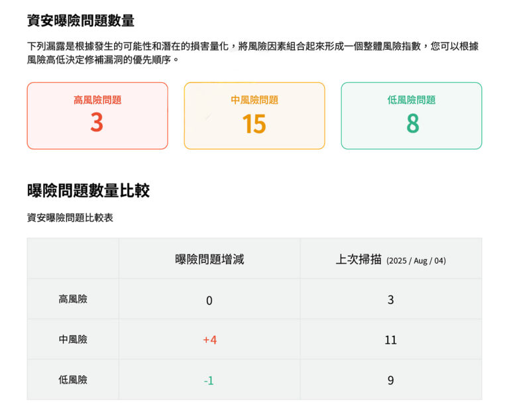Select the 資安曝險問題比較表 caption text
Viewport: 509px width, 420px height.
(x=70, y=217)
